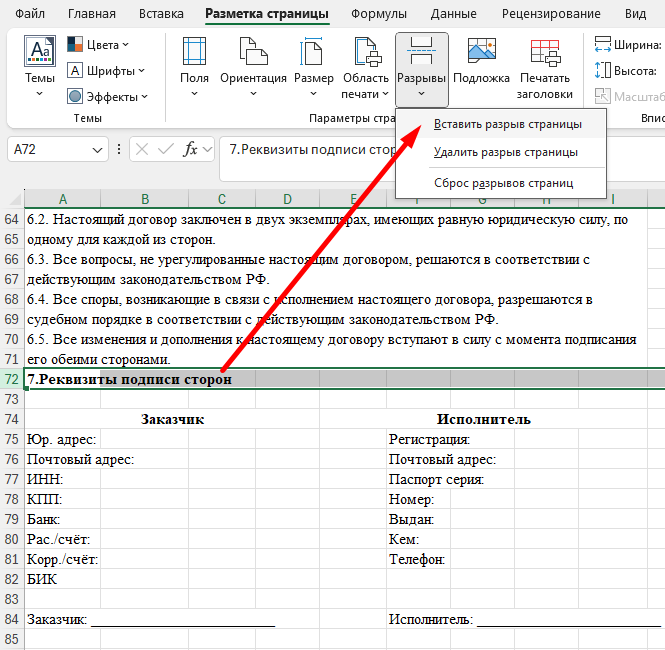Expand the Ориентация button chevron
Screen dimensions: 665x650
(x=253, y=94)
